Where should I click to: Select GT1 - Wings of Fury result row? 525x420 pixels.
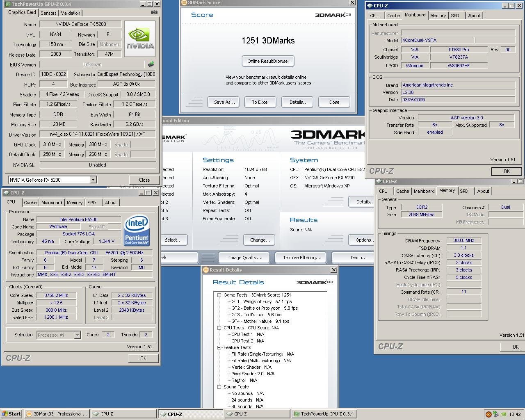[x=261, y=301]
